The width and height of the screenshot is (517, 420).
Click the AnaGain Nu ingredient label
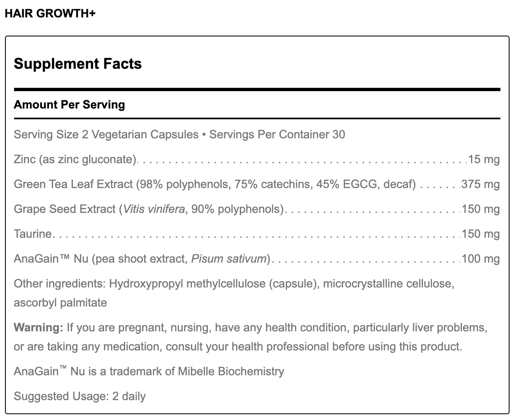[x=51, y=259]
